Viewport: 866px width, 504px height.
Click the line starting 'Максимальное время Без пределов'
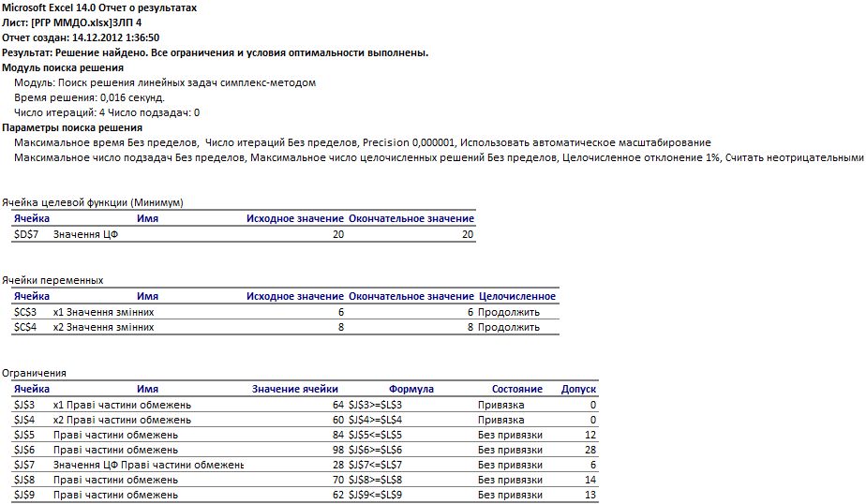coord(363,142)
